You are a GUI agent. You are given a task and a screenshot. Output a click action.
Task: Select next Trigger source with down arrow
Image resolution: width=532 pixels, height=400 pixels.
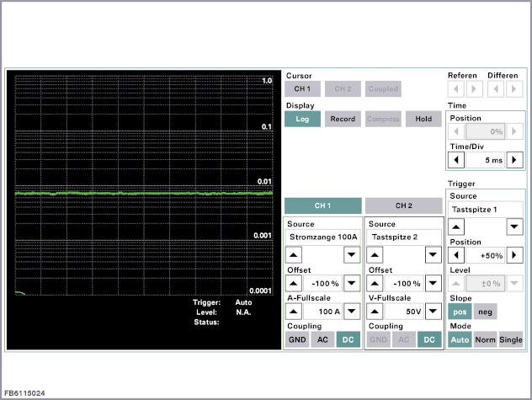coord(514,227)
